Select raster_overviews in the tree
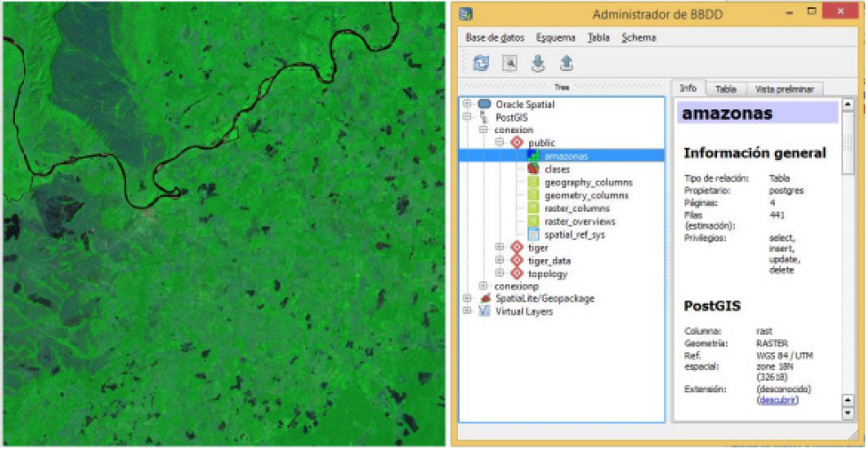 580,221
